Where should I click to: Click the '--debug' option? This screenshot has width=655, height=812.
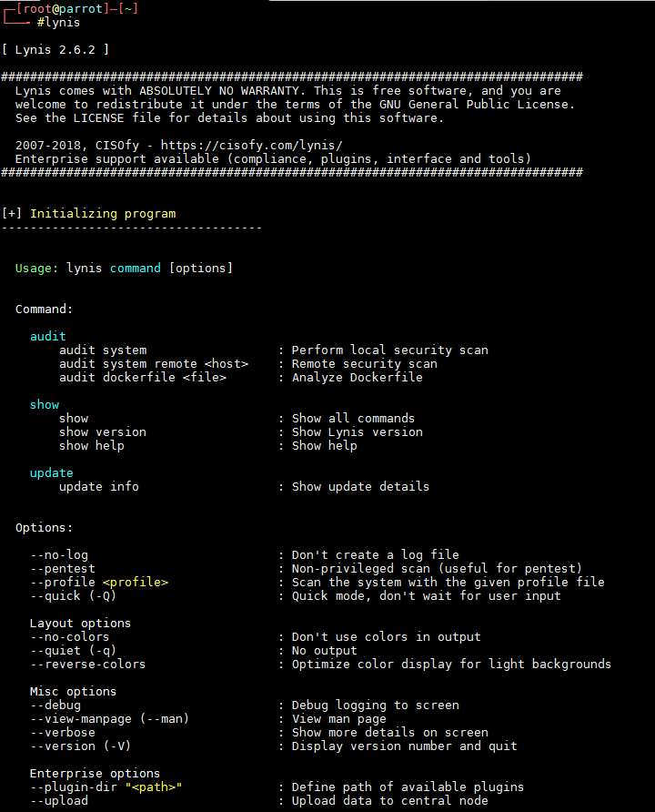[55, 705]
